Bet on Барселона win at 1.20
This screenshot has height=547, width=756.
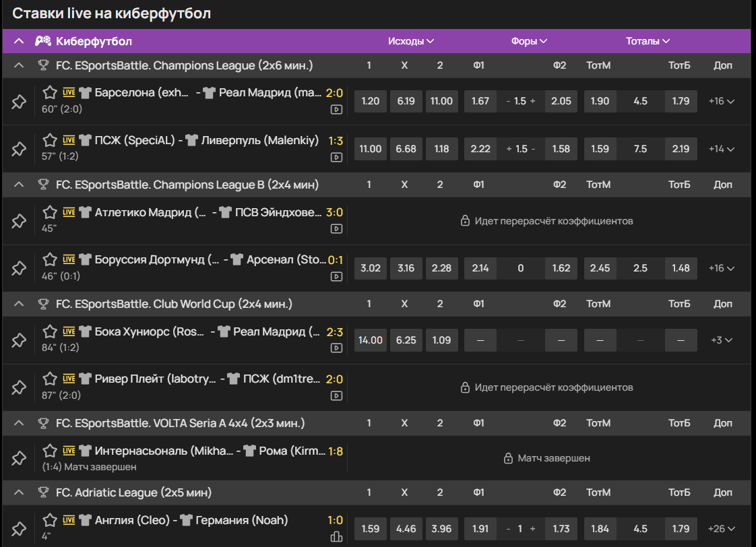[x=371, y=101]
